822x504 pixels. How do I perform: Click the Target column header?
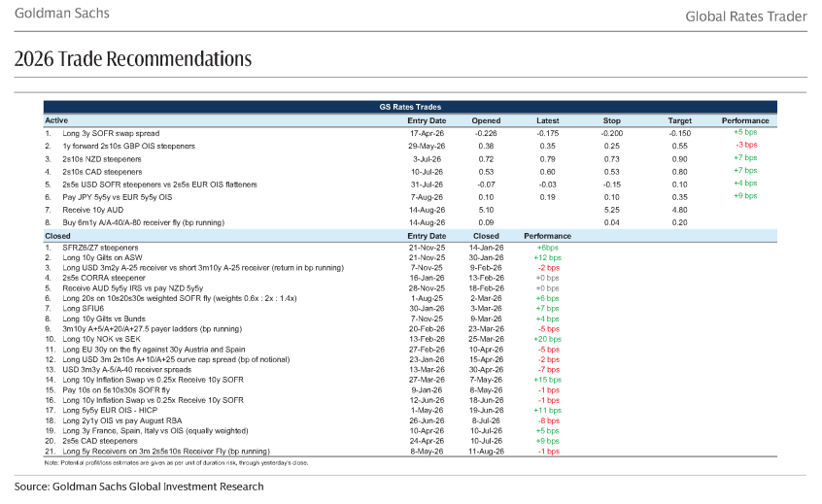(x=679, y=120)
